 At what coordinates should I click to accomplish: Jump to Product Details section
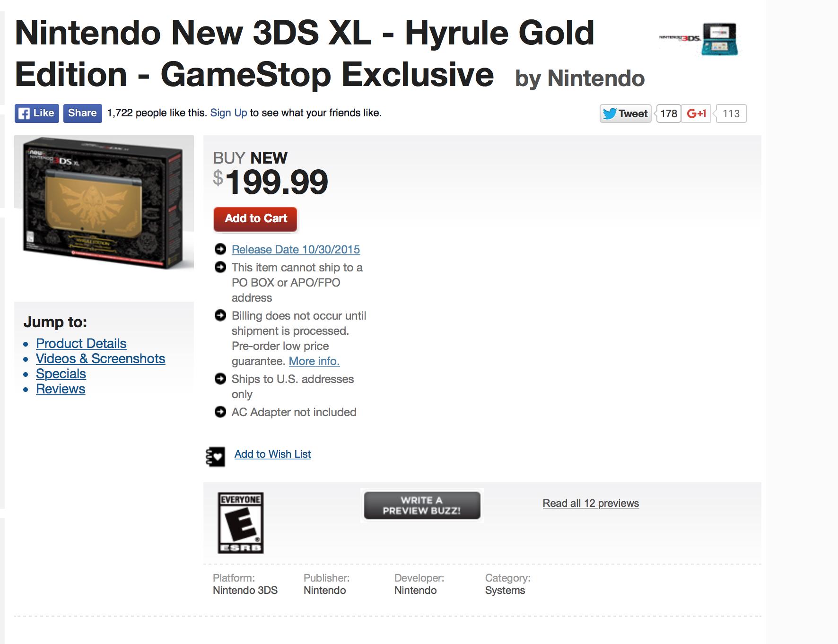tap(81, 343)
